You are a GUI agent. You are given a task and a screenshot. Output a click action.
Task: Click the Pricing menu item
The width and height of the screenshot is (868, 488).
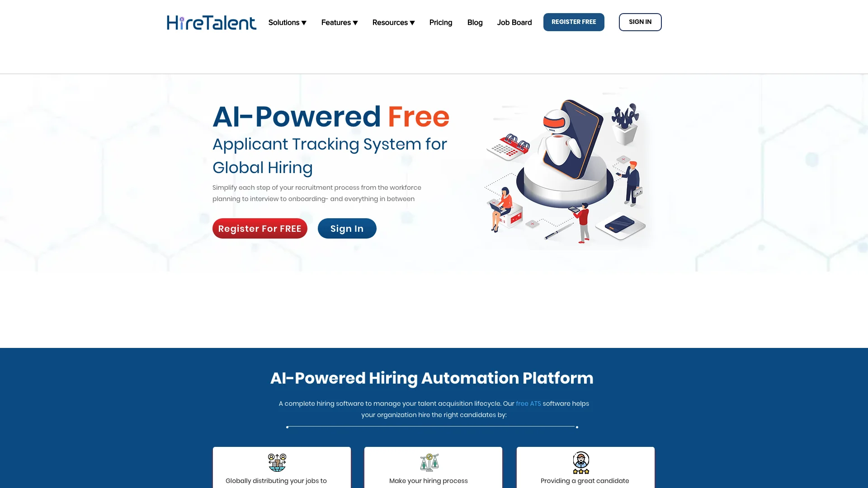point(441,22)
